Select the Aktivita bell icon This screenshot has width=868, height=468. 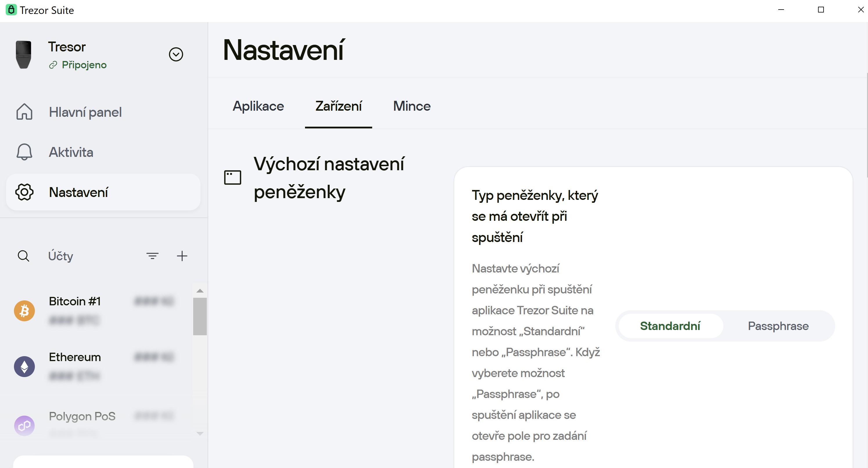pos(24,152)
